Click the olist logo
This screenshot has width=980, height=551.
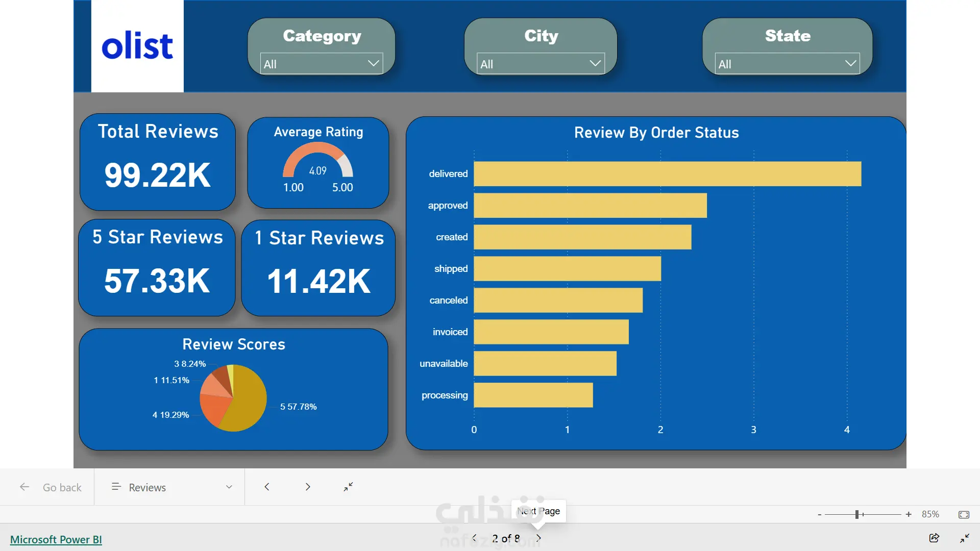pos(137,46)
